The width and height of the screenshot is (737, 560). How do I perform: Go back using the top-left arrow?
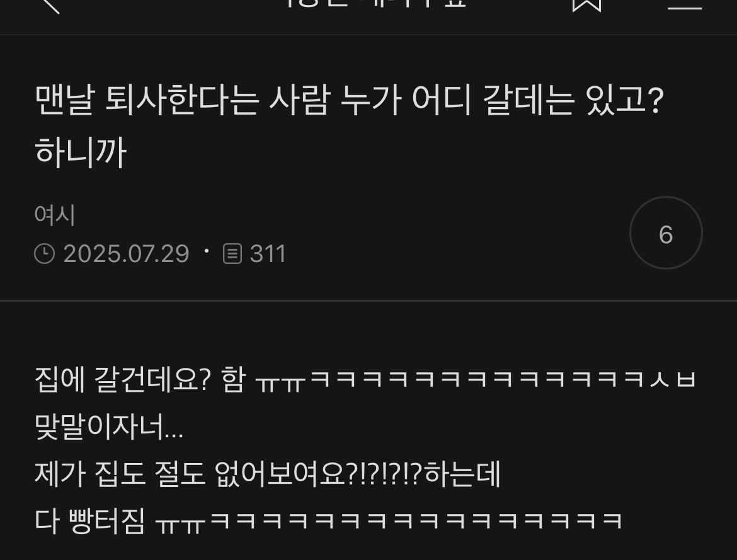(x=50, y=4)
